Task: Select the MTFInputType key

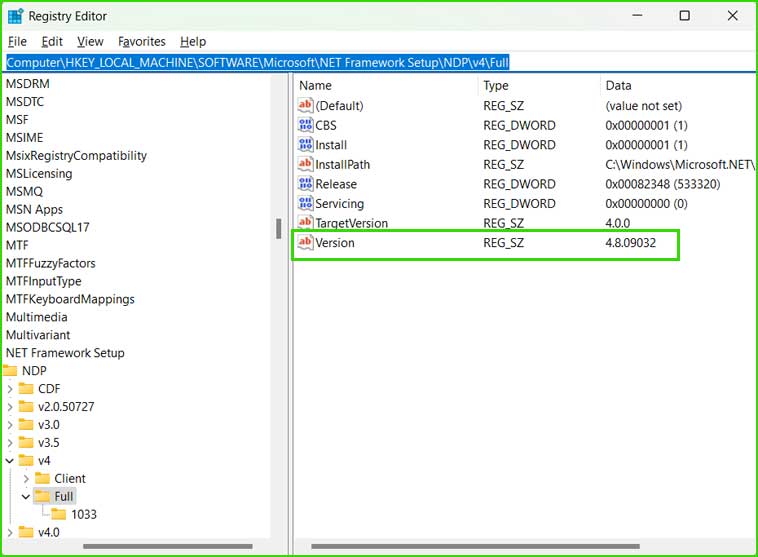Action: (44, 281)
